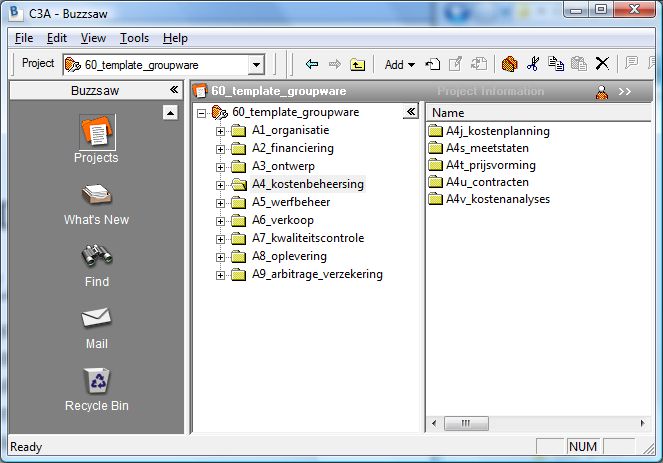
Task: Click the horizontal scrollbar thumb
Action: click(466, 423)
